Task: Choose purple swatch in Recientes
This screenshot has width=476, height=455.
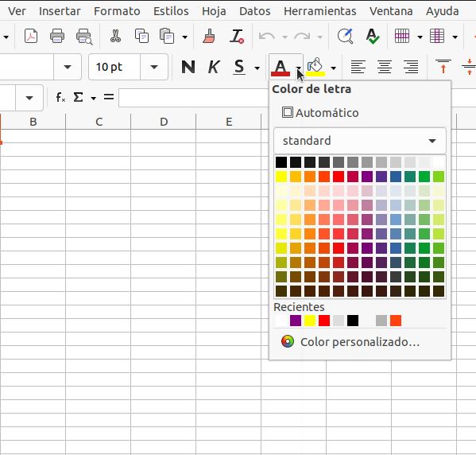Action: 296,321
